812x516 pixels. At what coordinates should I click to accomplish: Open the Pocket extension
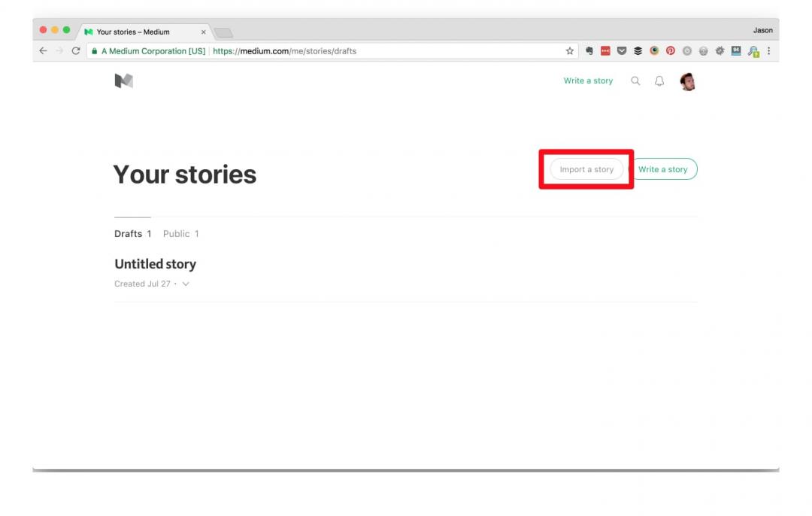[x=622, y=50]
